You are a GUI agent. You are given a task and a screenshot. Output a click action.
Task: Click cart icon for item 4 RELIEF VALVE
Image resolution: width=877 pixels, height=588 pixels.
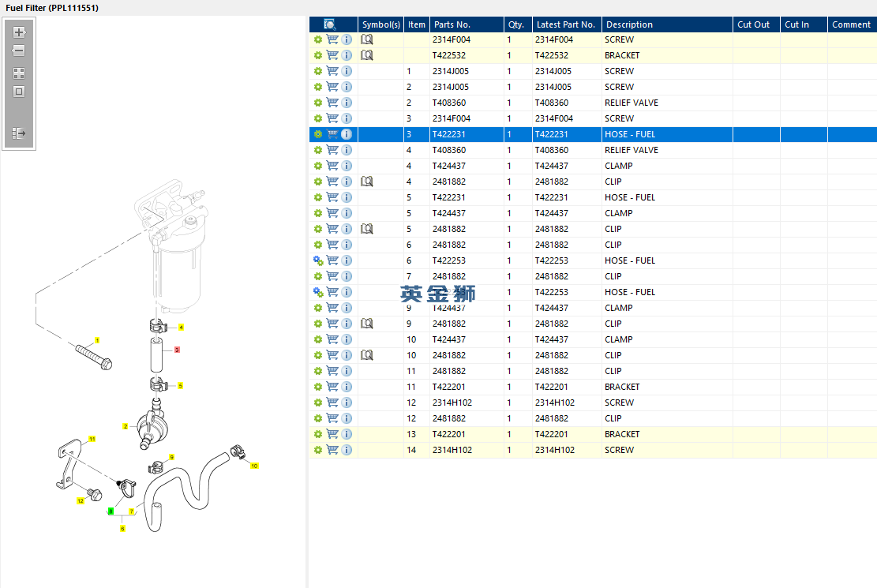[332, 150]
